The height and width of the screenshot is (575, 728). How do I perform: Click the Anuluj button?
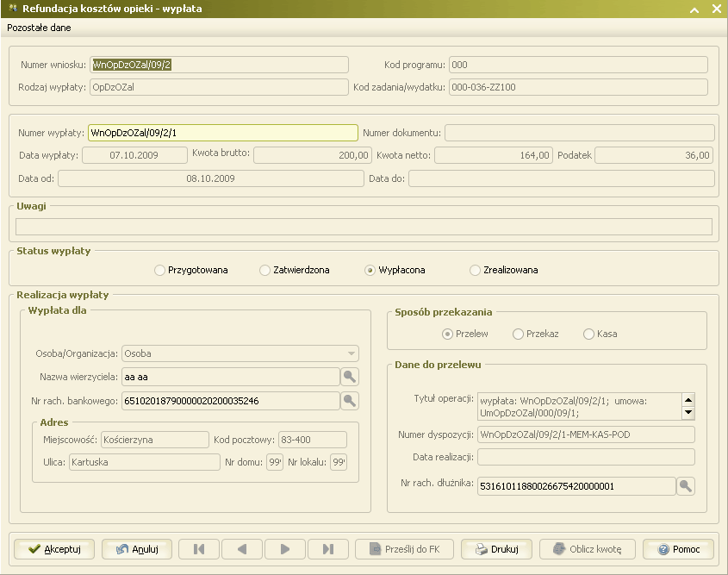(137, 549)
